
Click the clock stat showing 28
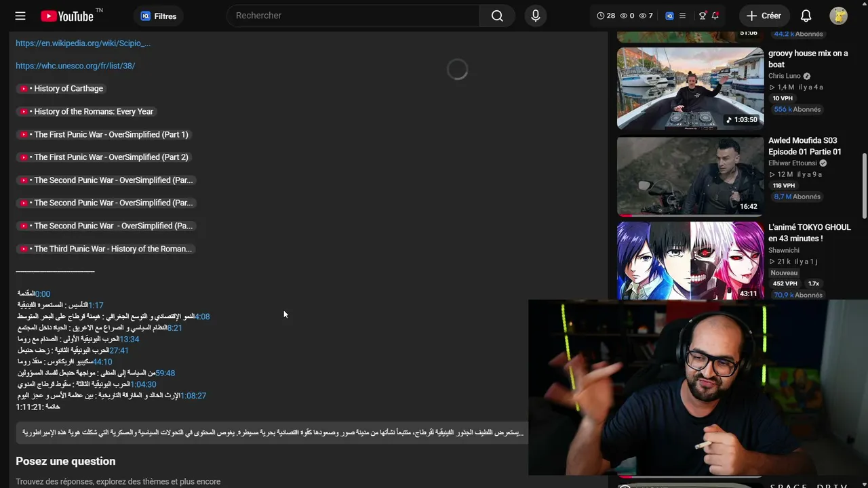coord(606,16)
